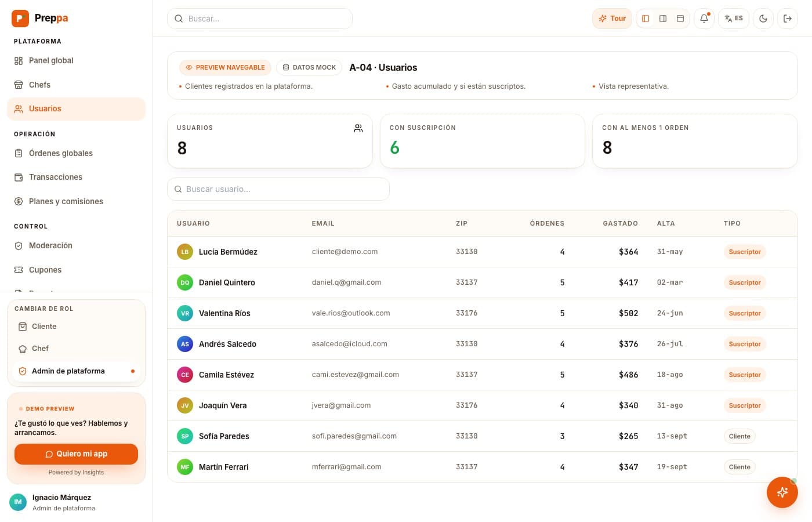Viewport: 812px width, 522px height.
Task: Select top bar layout icon
Action: tap(680, 19)
